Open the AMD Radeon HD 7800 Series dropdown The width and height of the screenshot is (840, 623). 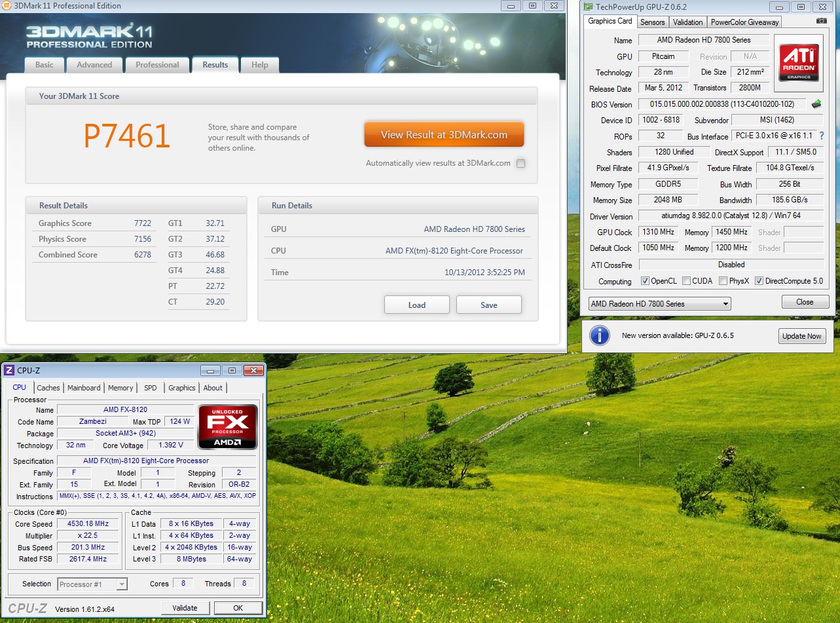(x=659, y=304)
